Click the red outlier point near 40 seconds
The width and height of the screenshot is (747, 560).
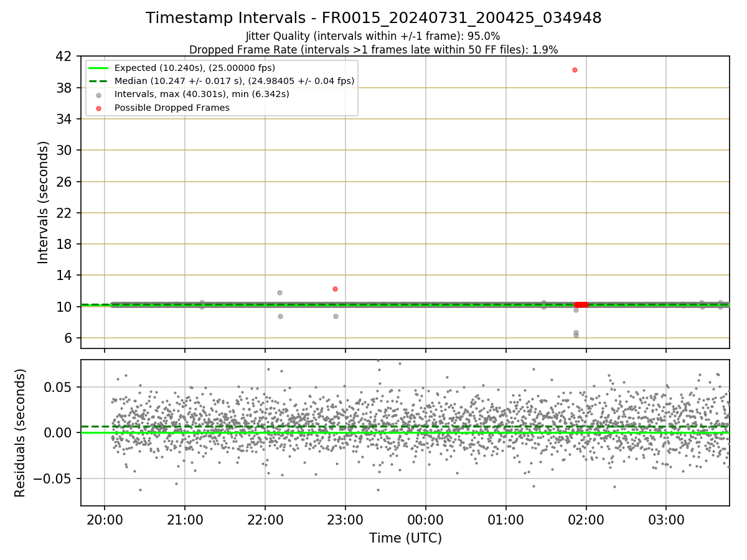[575, 70]
